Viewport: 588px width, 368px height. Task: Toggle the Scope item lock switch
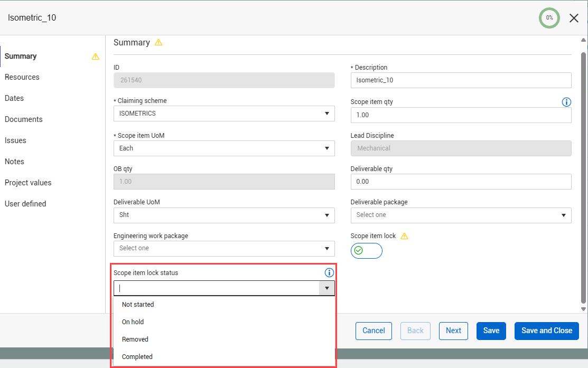(366, 251)
